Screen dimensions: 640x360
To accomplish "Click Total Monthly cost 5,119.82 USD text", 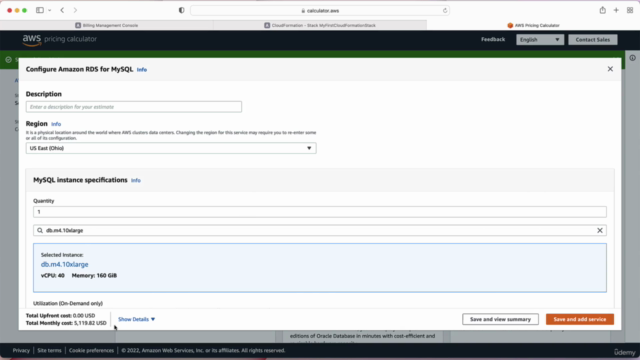I will [66, 323].
